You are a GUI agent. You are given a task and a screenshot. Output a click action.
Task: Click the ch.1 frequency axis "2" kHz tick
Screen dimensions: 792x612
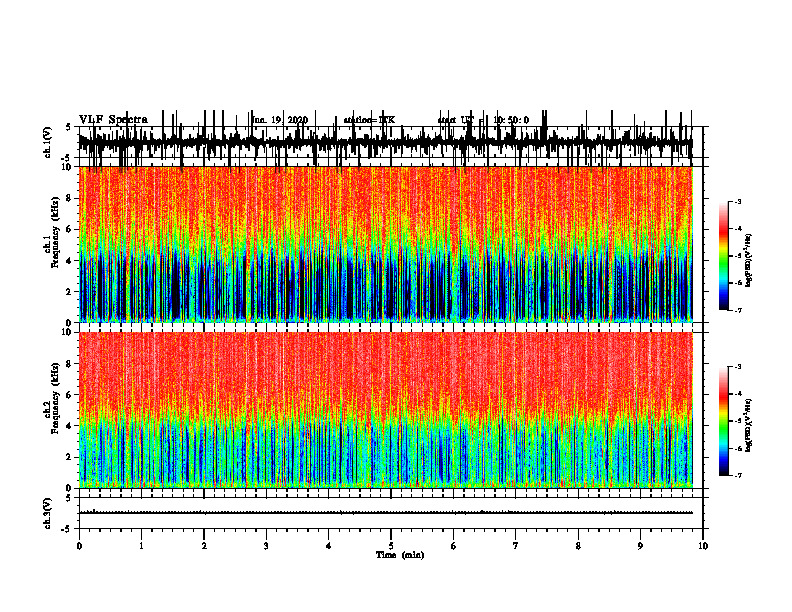70,291
